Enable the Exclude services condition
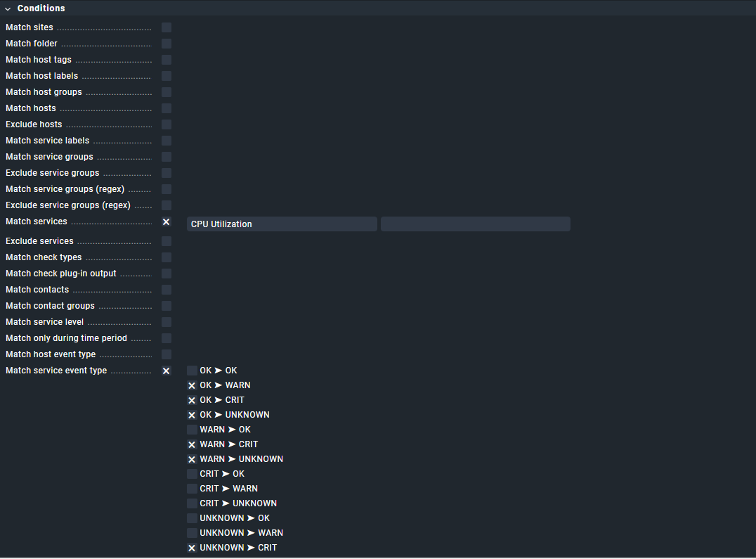The width and height of the screenshot is (756, 559). [x=167, y=241]
